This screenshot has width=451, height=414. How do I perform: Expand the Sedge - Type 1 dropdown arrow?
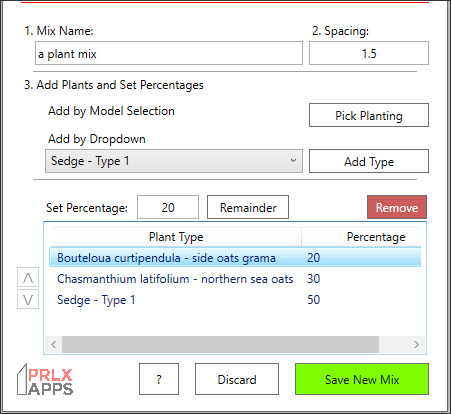293,161
